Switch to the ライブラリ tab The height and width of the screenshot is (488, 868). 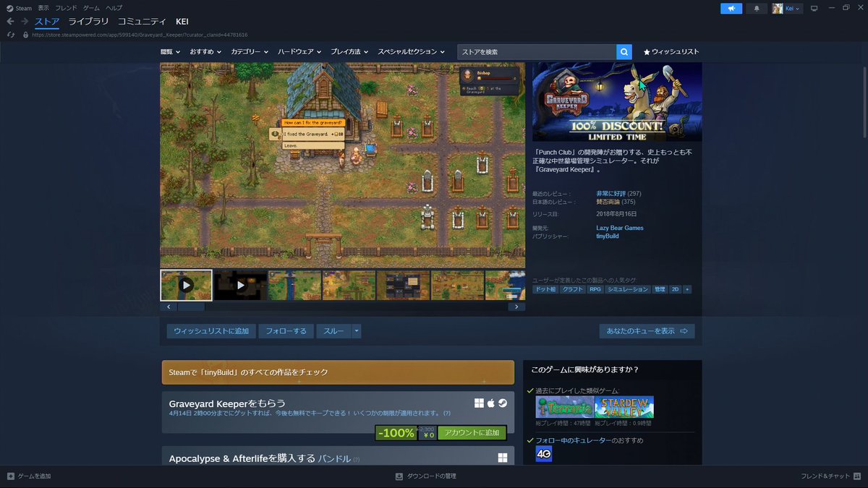click(x=88, y=21)
